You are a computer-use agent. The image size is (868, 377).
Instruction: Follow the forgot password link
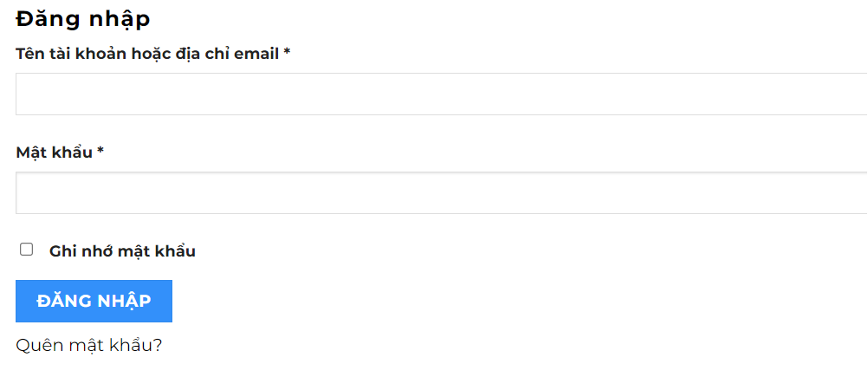click(89, 345)
